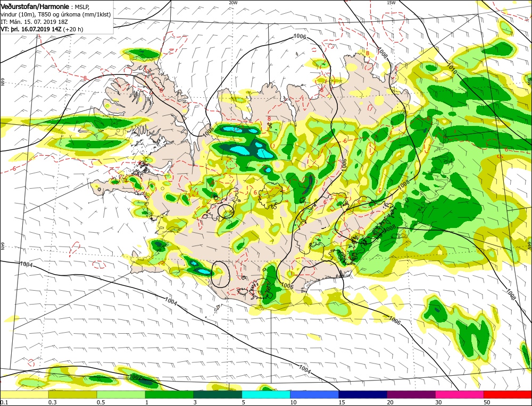Click the legend value "10"
This screenshot has height=406, width=532.
pos(294,402)
